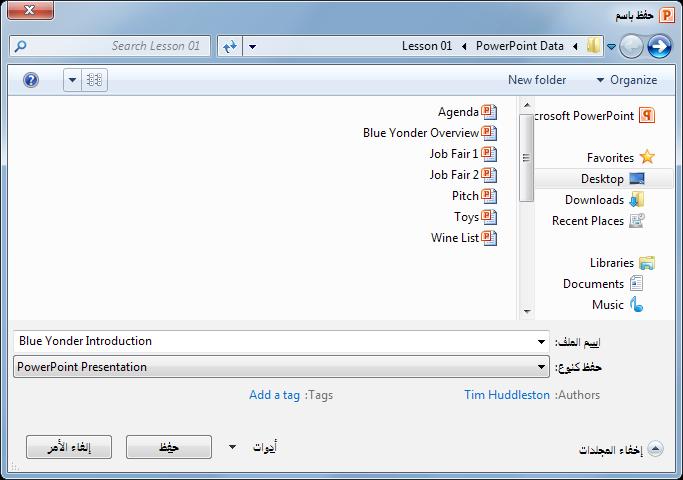
Task: Open the Organize dropdown menu
Action: [x=627, y=80]
